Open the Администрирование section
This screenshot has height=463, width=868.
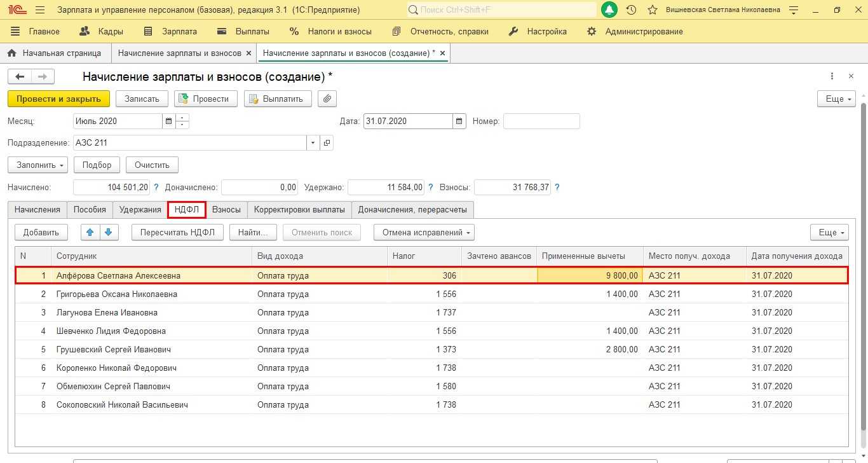[635, 31]
